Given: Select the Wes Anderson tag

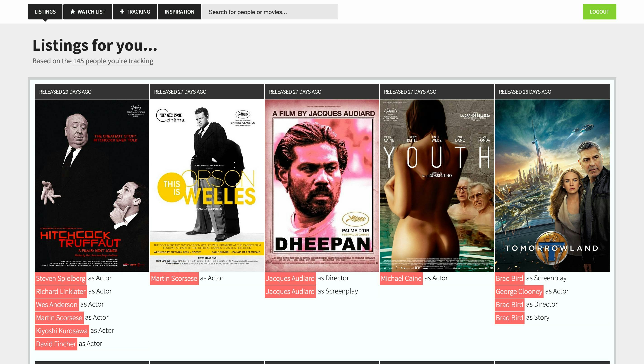Looking at the screenshot, I should pyautogui.click(x=57, y=305).
